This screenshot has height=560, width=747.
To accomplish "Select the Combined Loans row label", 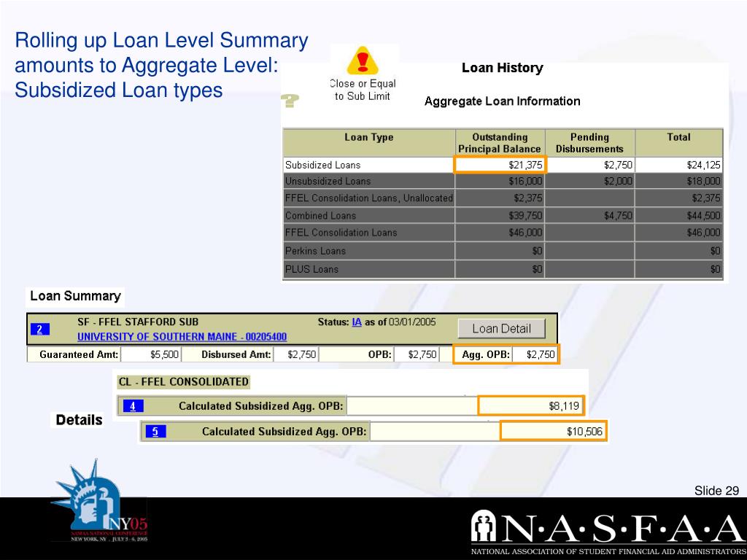I will 321,216.
